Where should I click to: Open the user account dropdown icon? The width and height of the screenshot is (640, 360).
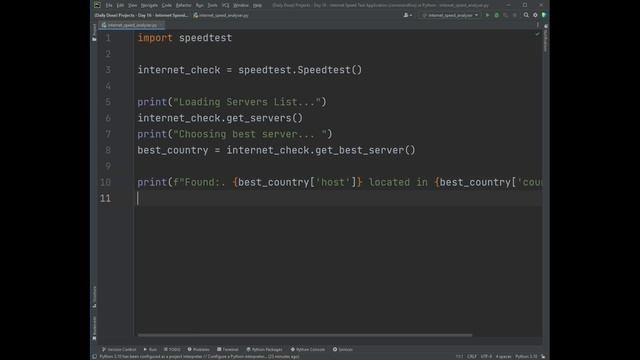408,15
